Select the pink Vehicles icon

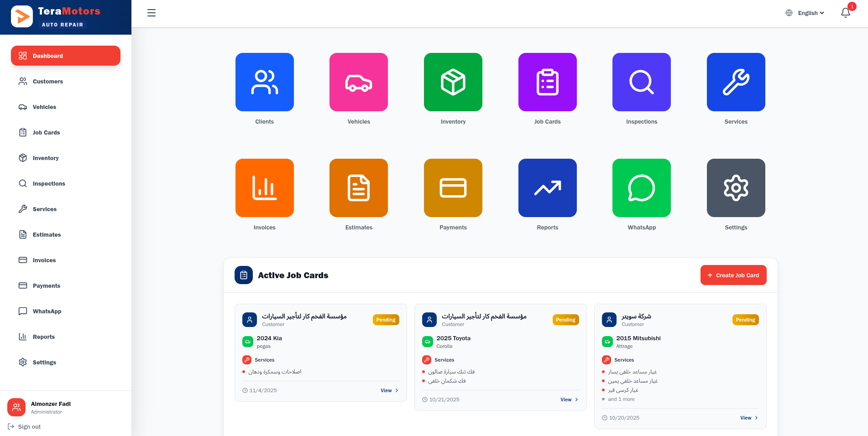click(359, 82)
